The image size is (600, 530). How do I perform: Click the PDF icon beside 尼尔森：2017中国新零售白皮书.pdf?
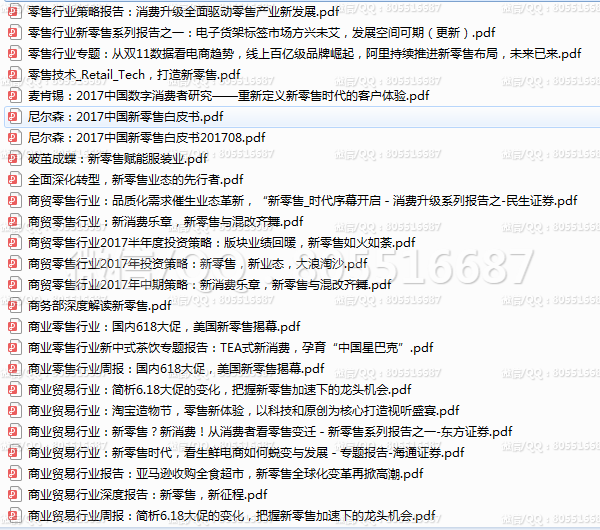tap(14, 117)
